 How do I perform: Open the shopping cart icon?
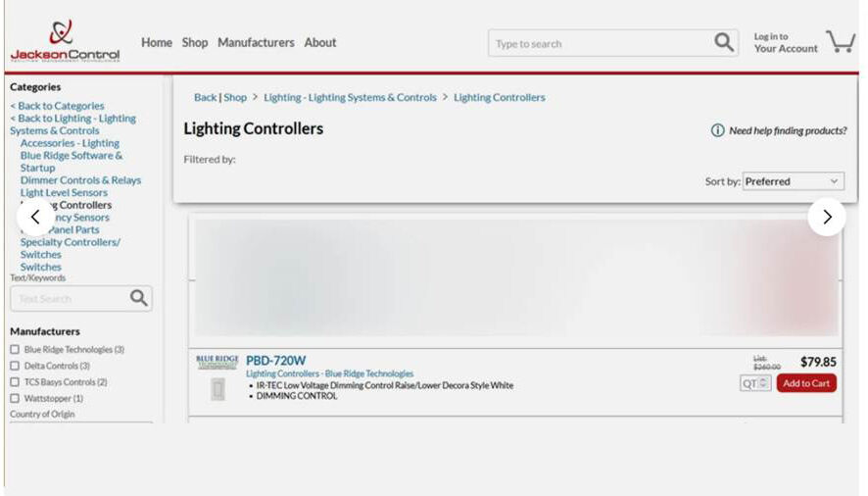840,42
